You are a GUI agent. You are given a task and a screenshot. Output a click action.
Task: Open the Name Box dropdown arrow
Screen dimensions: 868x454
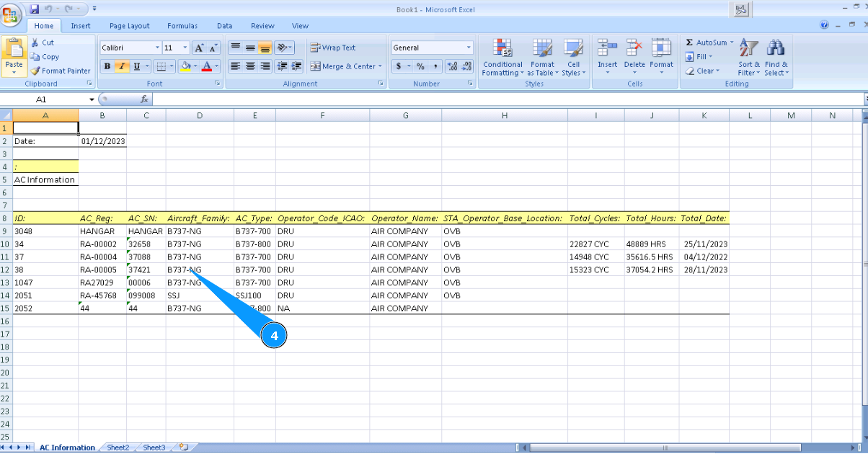[92, 99]
